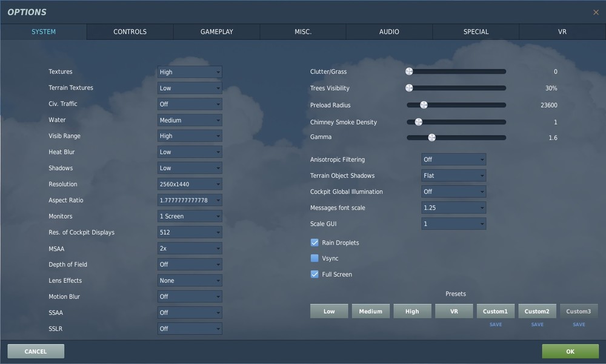Image resolution: width=606 pixels, height=364 pixels.
Task: Open the MSAA antialiasing dropdown
Action: [x=189, y=248]
